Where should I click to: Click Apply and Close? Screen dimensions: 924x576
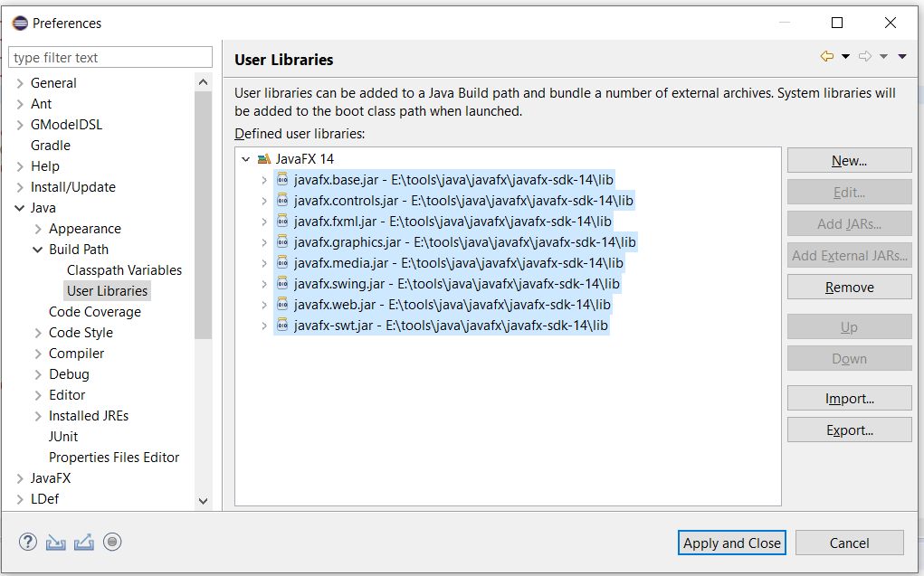pos(732,543)
